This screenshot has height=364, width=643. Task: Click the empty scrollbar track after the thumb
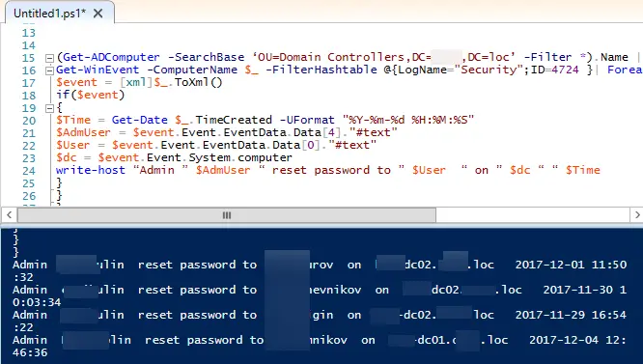(x=533, y=214)
